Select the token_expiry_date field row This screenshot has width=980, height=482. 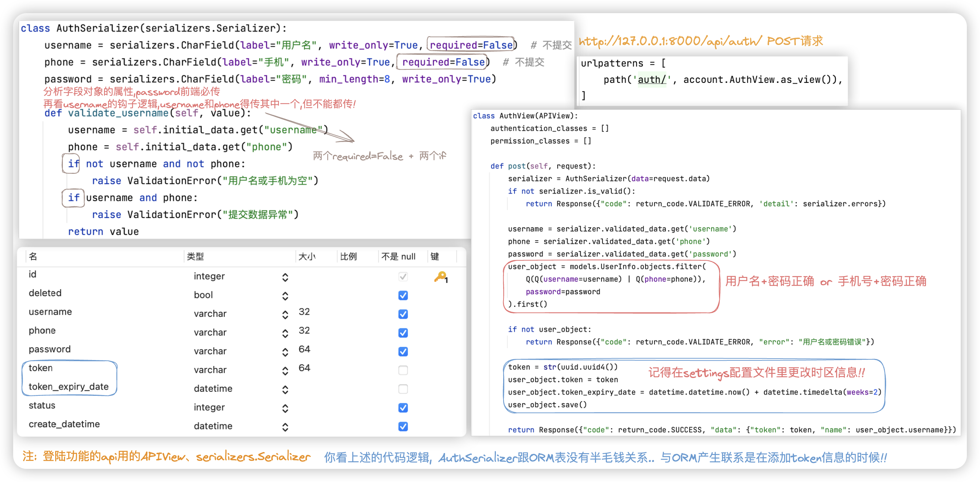point(68,387)
